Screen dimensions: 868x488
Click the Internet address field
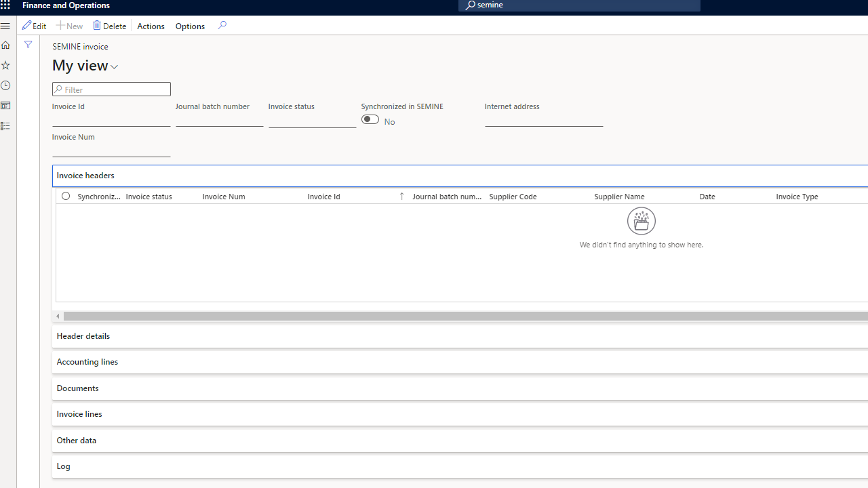[x=544, y=120]
